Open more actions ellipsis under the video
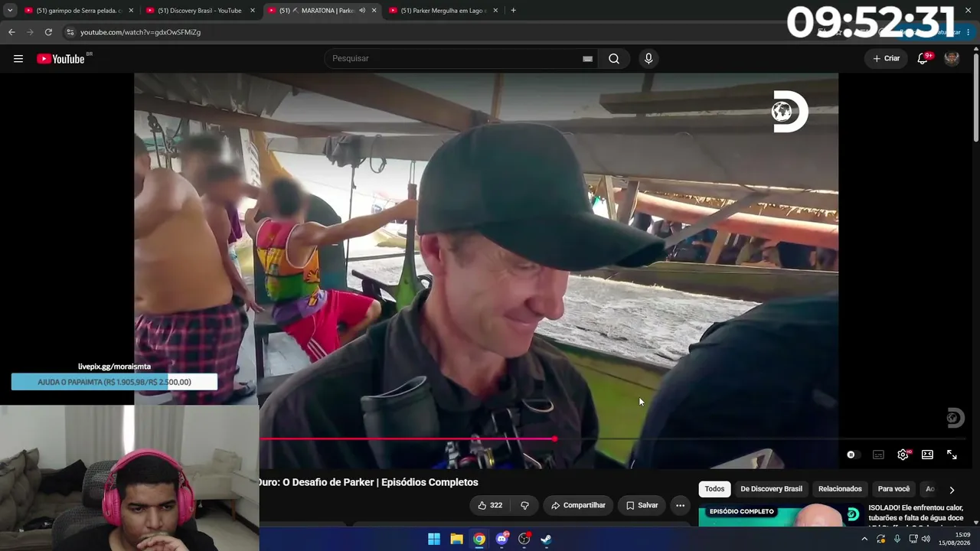Viewport: 980px width, 551px height. pos(680,505)
